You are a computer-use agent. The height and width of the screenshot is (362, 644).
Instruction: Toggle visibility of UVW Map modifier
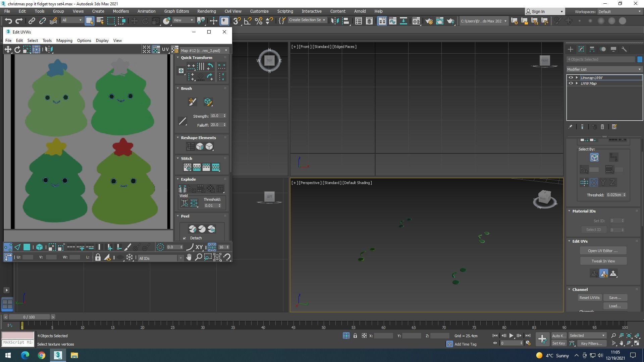(x=571, y=83)
